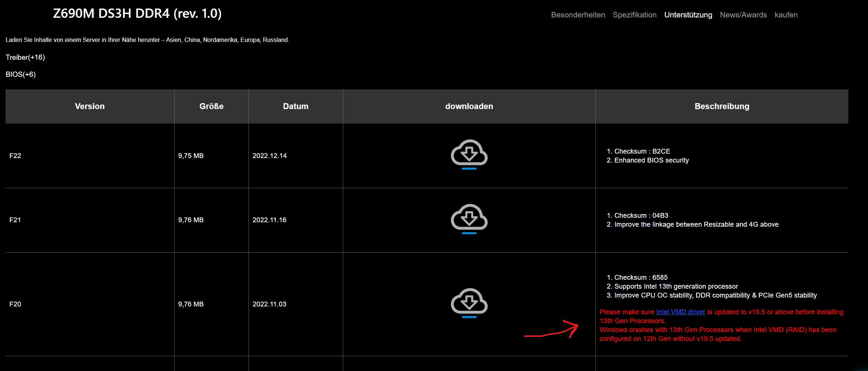Screen dimensions: 868x371
Task: Click the 9,76 MB size in F21 row
Action: click(191, 220)
